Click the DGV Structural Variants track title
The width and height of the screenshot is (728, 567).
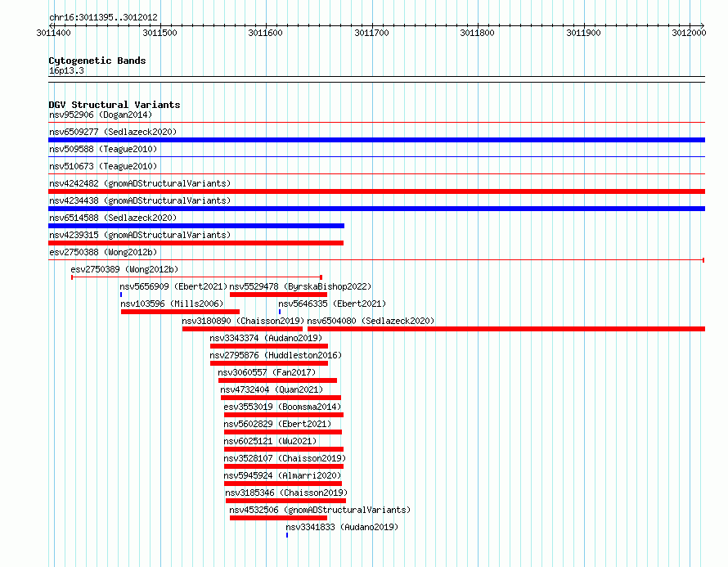pos(115,105)
